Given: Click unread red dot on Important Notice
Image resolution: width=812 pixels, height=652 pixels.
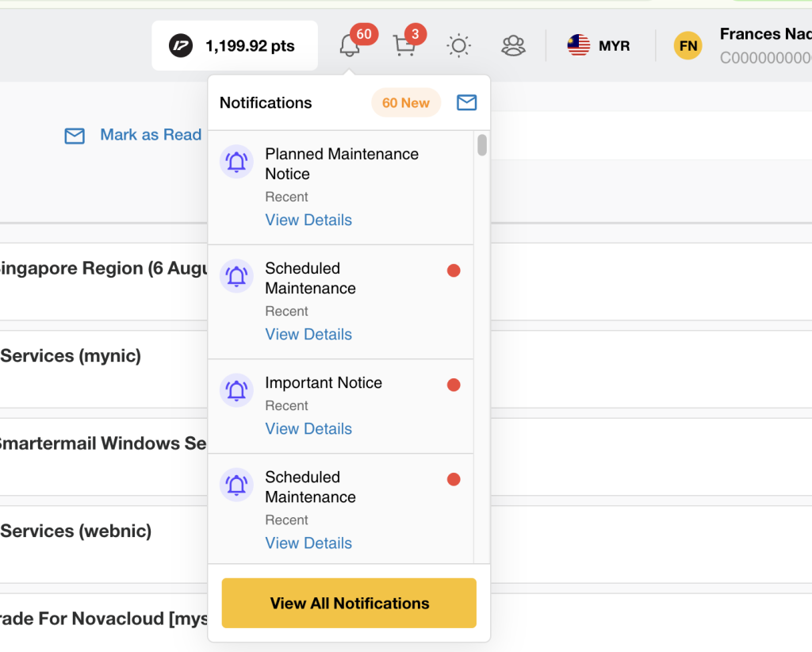Looking at the screenshot, I should pos(454,385).
